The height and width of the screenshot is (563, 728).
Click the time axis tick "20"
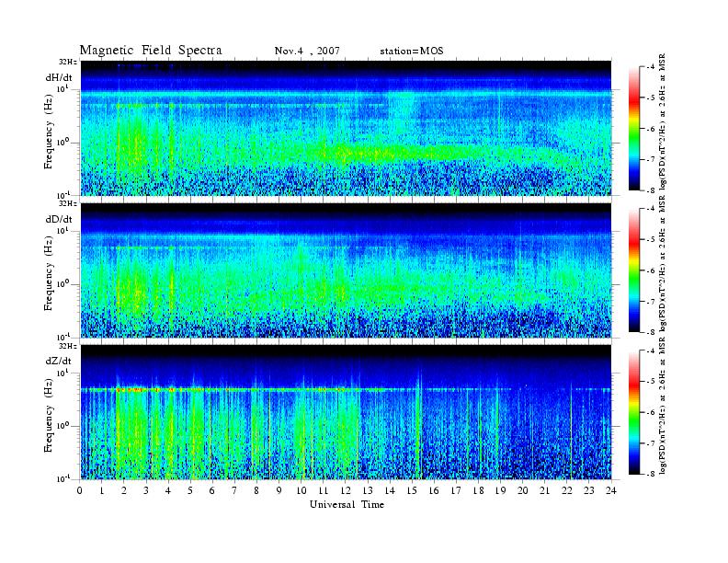click(x=523, y=490)
